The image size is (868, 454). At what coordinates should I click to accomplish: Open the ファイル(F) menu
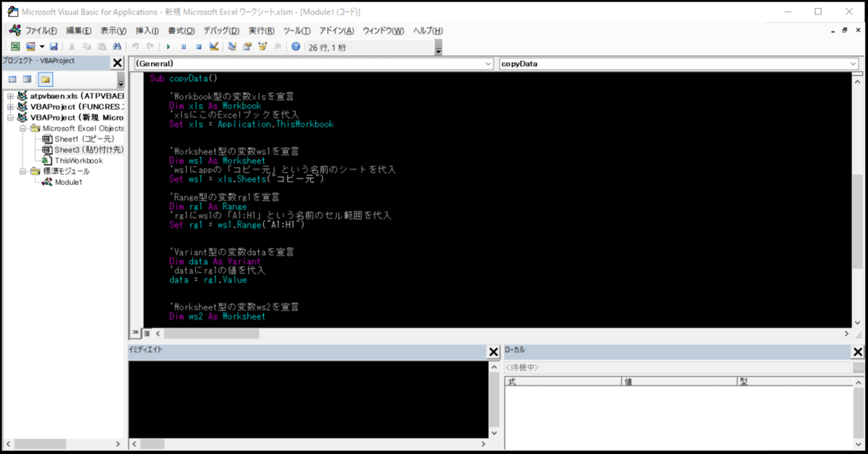click(x=41, y=30)
